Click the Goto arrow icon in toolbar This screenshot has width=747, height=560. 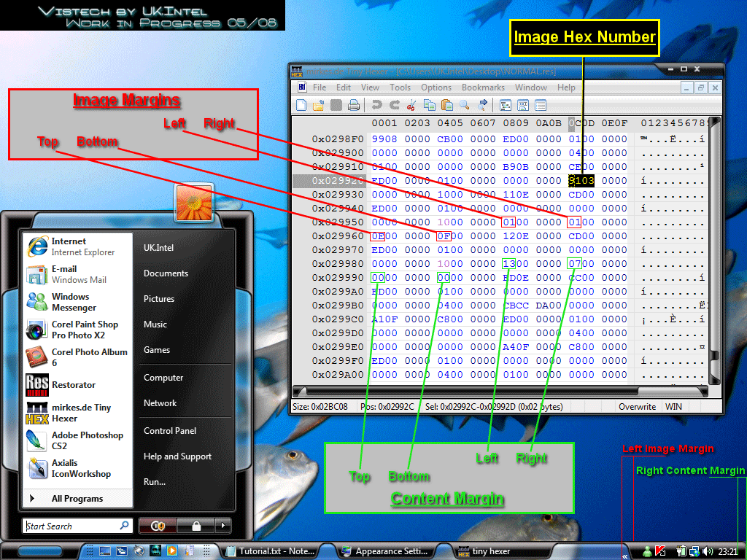click(x=482, y=105)
